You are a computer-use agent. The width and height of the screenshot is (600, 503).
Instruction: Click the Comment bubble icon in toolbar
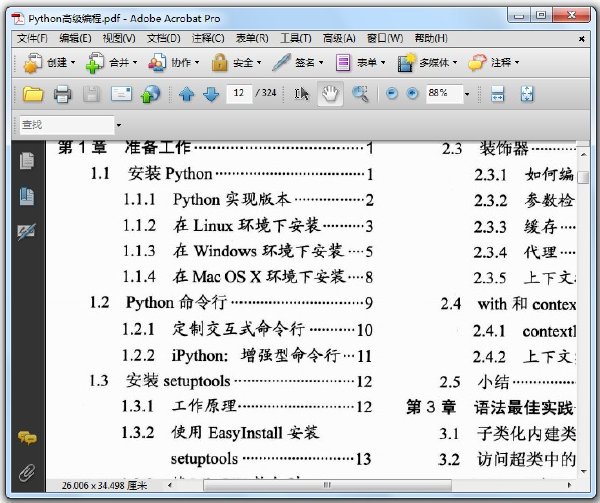[477, 62]
